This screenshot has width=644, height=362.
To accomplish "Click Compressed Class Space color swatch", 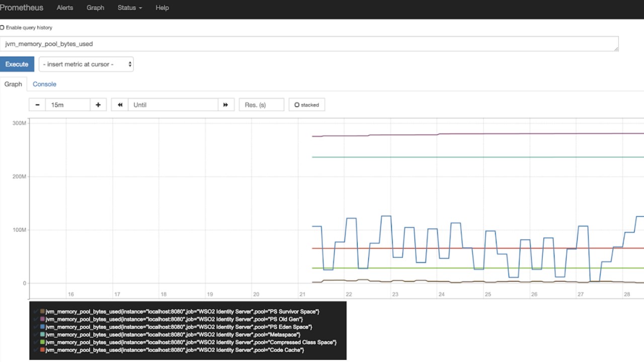I will click(x=43, y=342).
